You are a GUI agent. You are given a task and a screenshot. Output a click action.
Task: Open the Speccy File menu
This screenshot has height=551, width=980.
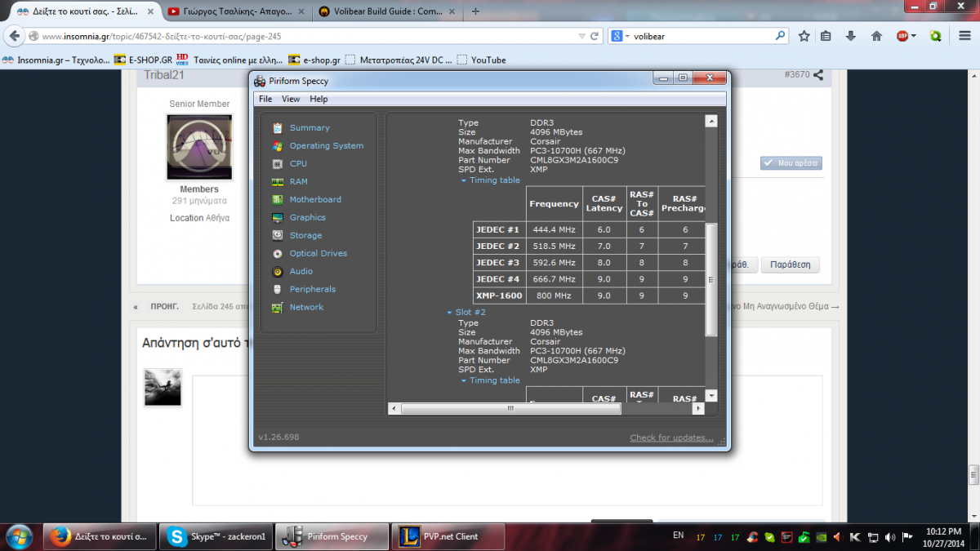click(x=265, y=99)
